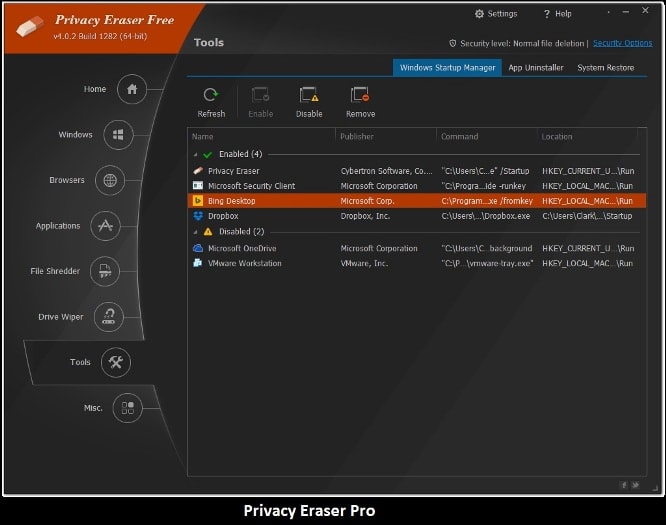
Task: Select the Windows sidebar label
Action: click(75, 135)
